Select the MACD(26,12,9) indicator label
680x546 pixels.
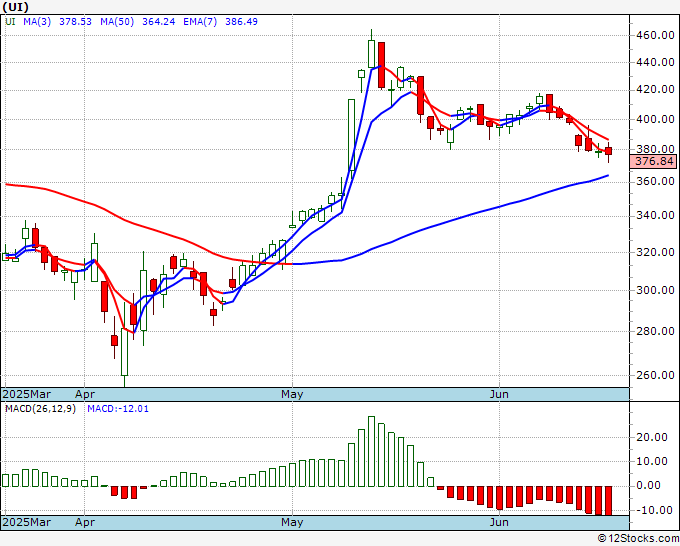[40, 409]
